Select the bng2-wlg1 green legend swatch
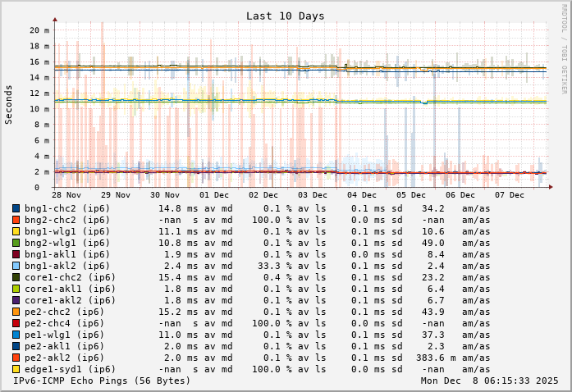This screenshot has height=392, width=572. pos(16,243)
